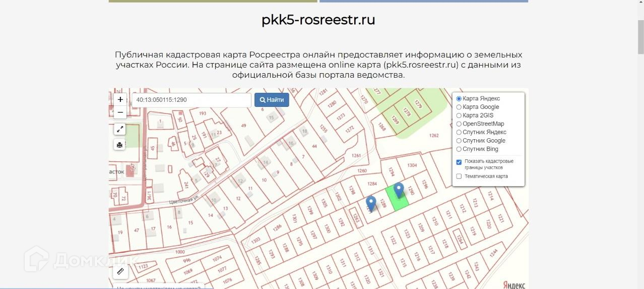The height and width of the screenshot is (289, 644).
Task: Click parcel labeled 1296
Action: tap(424, 185)
